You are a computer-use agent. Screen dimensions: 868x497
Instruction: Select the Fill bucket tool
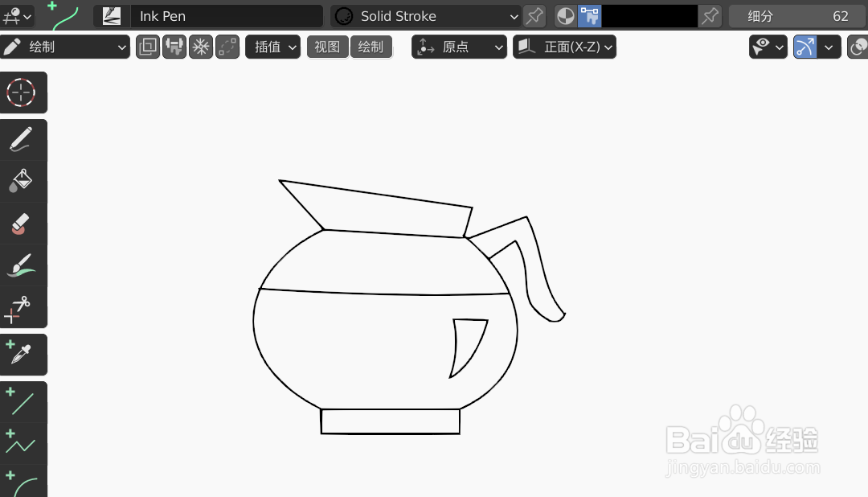point(21,181)
